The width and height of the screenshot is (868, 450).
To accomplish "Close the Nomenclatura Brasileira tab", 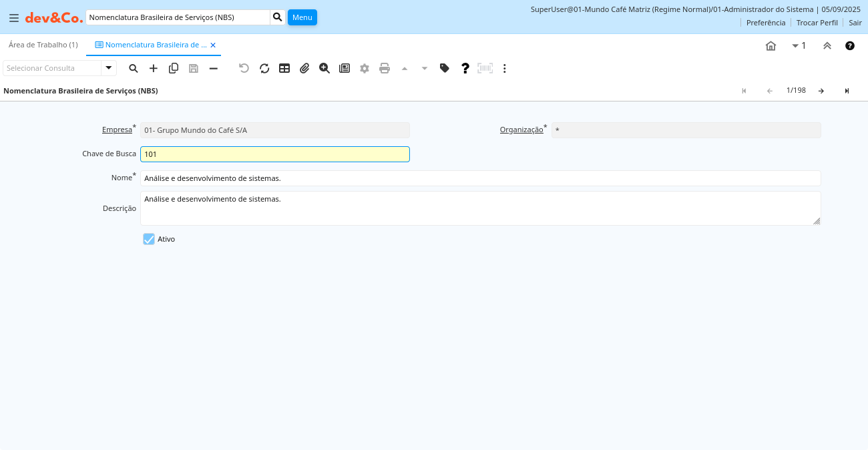I will click(x=213, y=45).
